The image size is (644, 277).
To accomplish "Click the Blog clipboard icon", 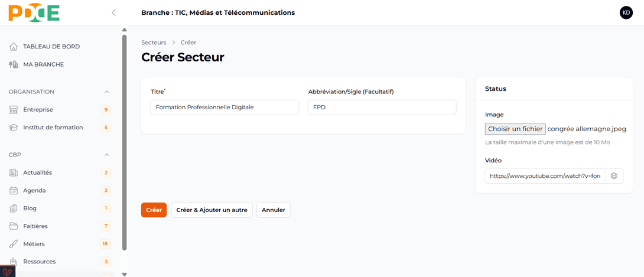I will pyautogui.click(x=14, y=208).
